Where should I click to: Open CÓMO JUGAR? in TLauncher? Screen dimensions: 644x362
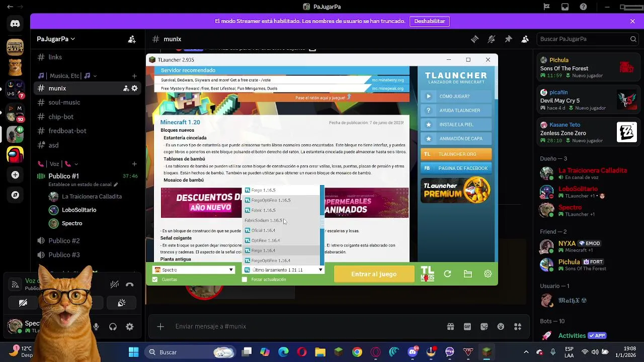[x=456, y=97]
